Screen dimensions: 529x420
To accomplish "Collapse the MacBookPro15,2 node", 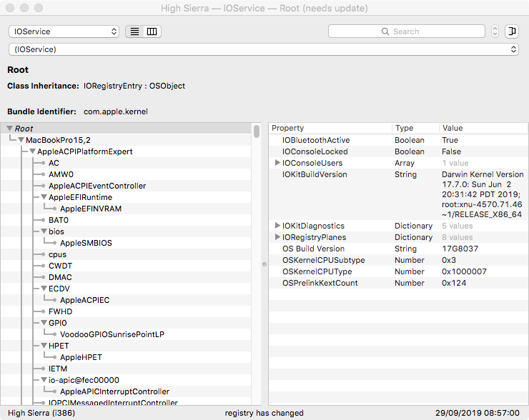I will click(21, 140).
